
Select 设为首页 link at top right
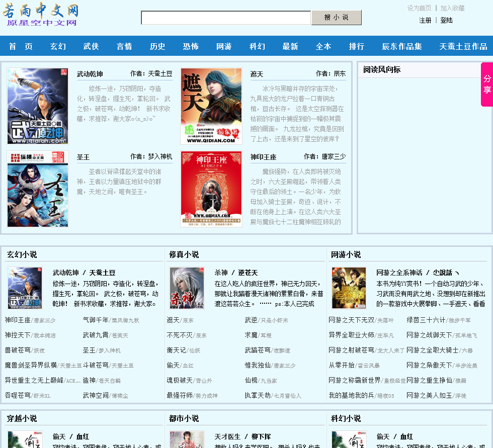[x=419, y=8]
